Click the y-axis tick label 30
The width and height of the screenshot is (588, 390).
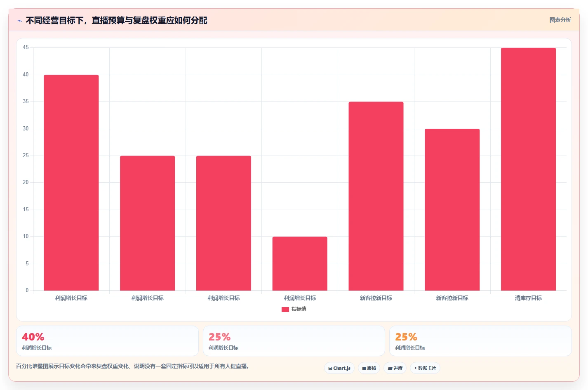click(26, 129)
